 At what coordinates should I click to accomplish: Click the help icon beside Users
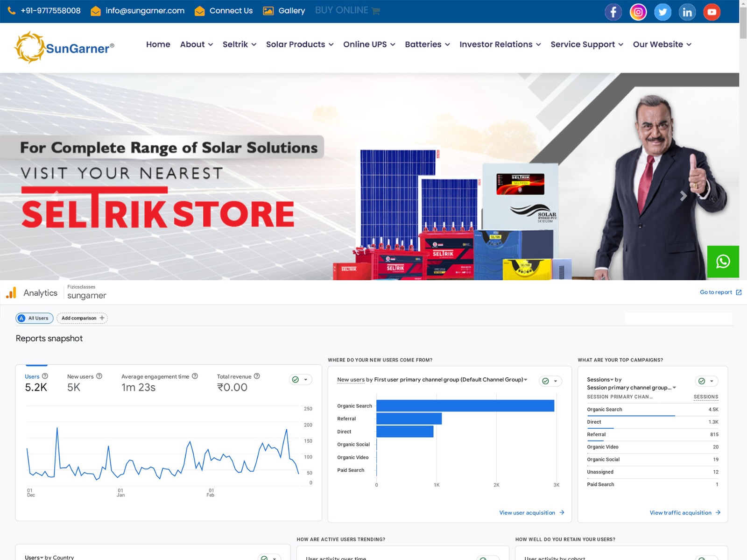click(45, 376)
